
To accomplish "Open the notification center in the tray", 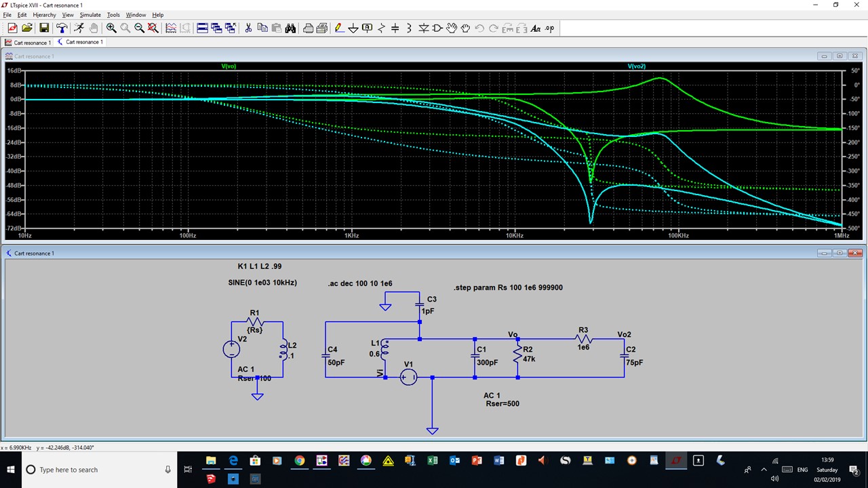I will point(854,470).
